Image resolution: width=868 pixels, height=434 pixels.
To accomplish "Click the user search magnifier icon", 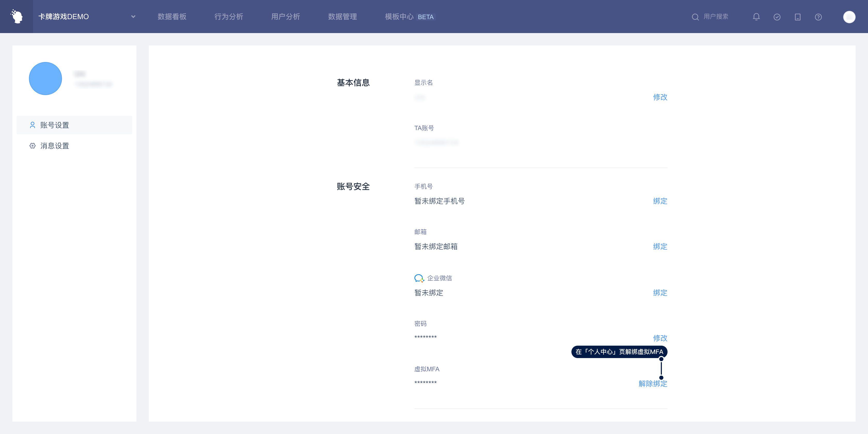I will (695, 17).
